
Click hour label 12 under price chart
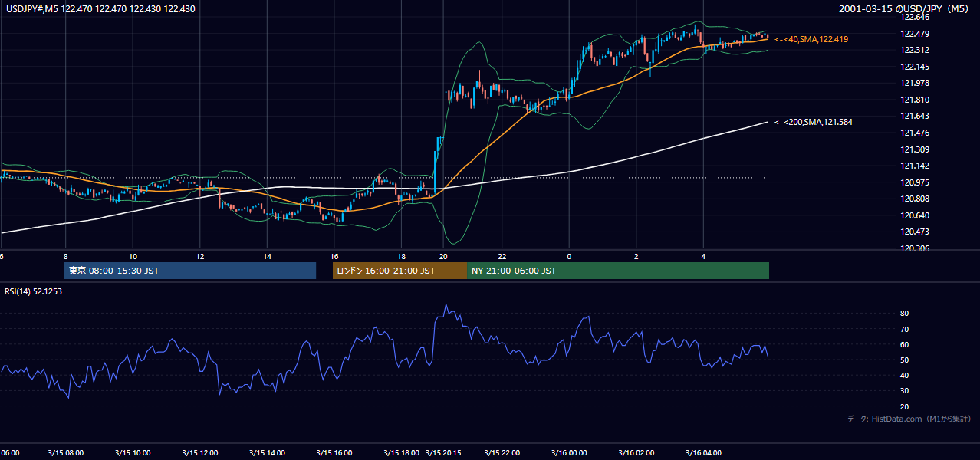[200, 256]
